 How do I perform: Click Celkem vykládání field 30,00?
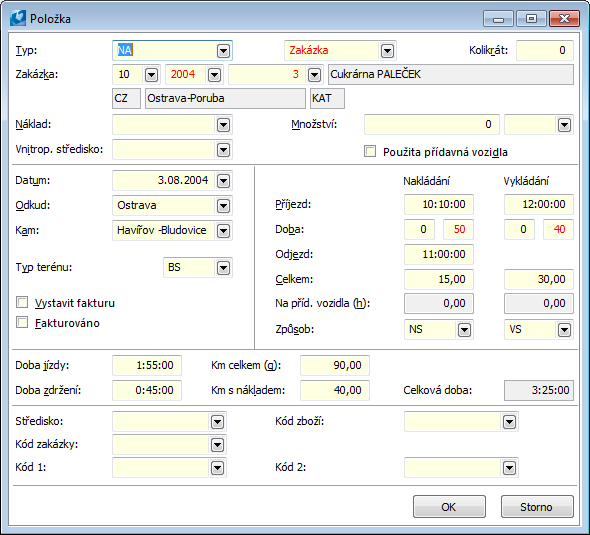click(538, 279)
